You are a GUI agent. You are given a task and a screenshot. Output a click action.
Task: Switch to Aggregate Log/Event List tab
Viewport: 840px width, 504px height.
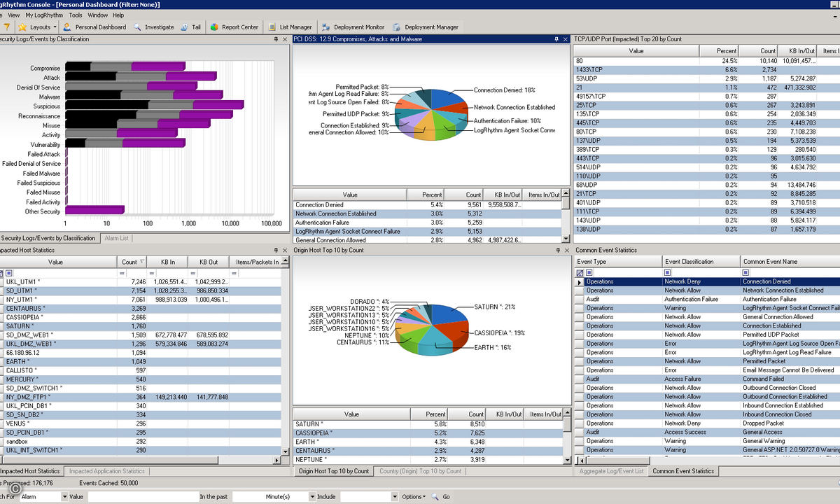coord(611,471)
